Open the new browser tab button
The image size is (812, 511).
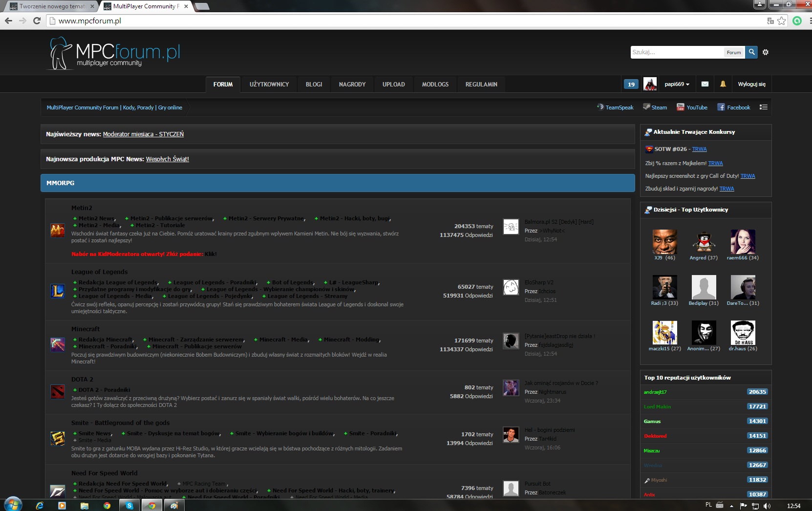[202, 6]
